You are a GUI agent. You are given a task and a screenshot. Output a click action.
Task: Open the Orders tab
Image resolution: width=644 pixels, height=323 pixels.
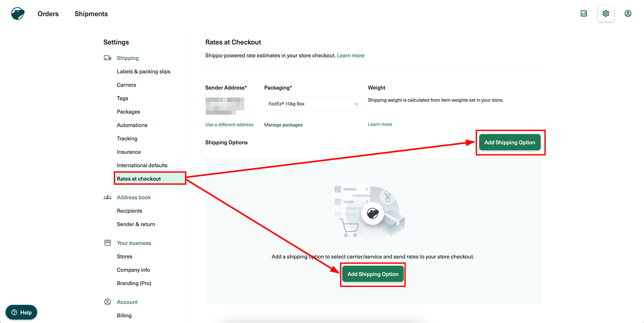(48, 14)
